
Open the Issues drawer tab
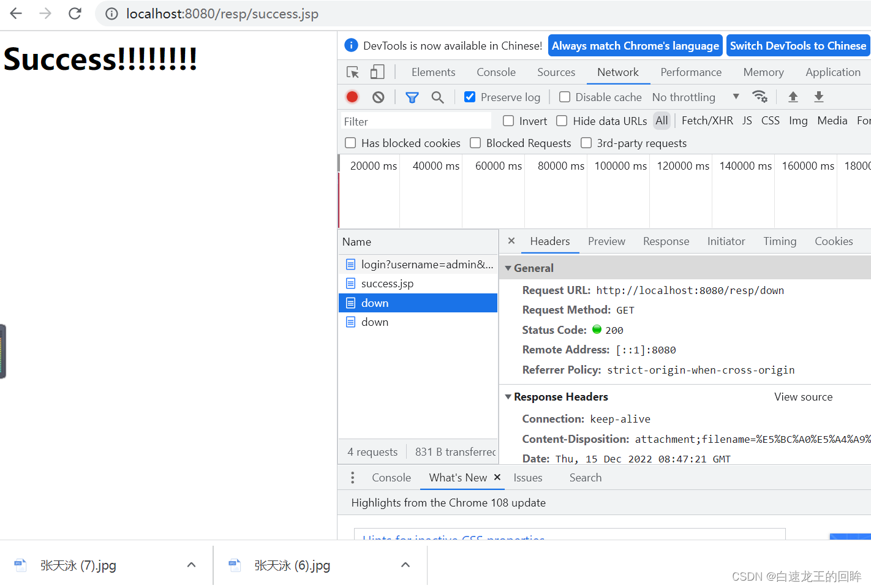(x=528, y=478)
